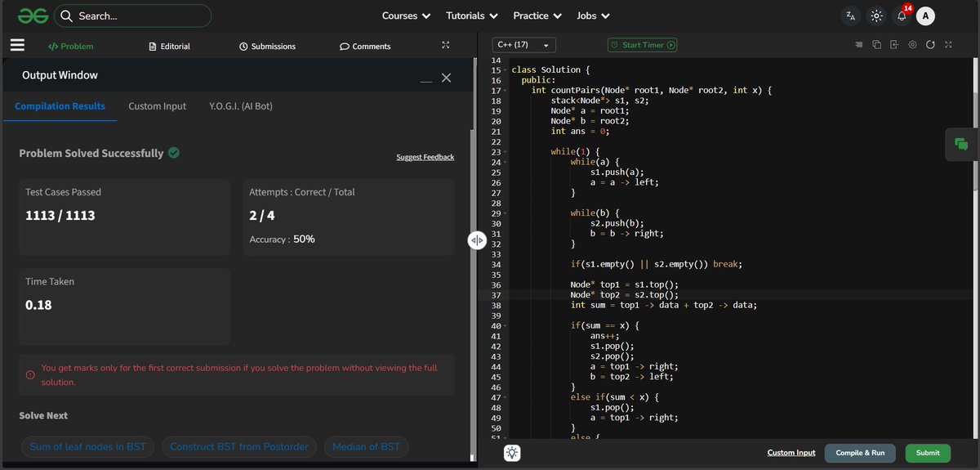Click code line 'stack<Node*> s1, s2;'
Screen dimensions: 980x470
pyautogui.click(x=599, y=101)
